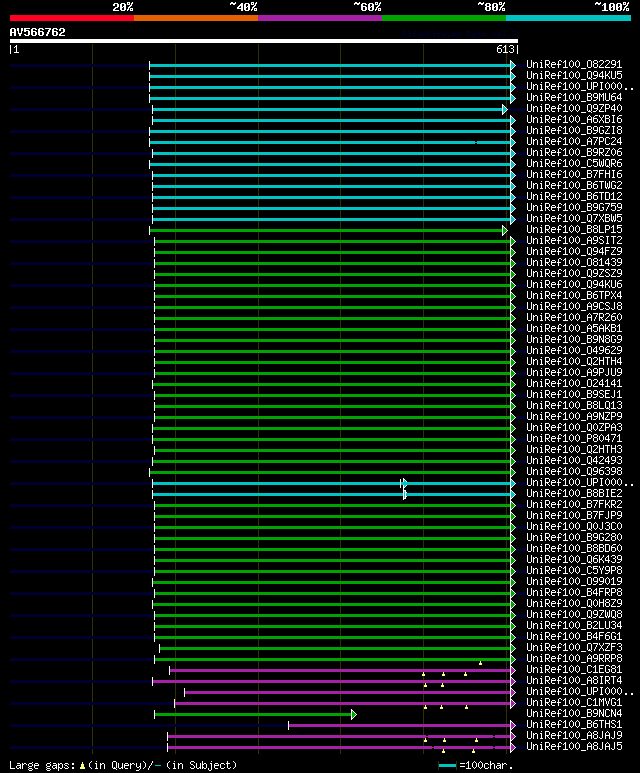Open hit UniRef100_Q9ZWQ8
The width and height of the screenshot is (640, 773).
pyautogui.click(x=574, y=614)
